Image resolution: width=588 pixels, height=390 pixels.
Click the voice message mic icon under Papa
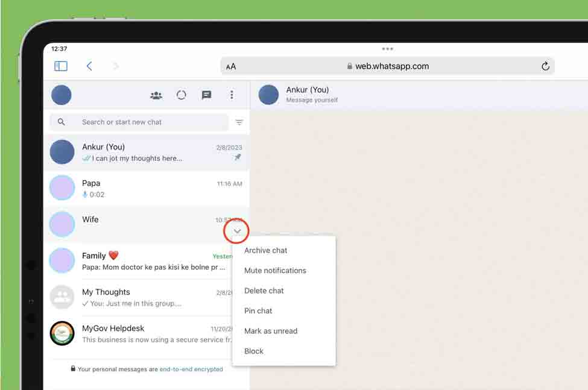[x=85, y=195]
